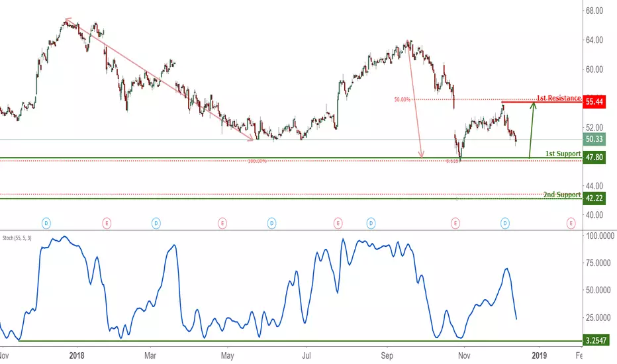Screen dimensions: 617x364
Task: Select the dividend marker before July
Action: tap(272, 224)
